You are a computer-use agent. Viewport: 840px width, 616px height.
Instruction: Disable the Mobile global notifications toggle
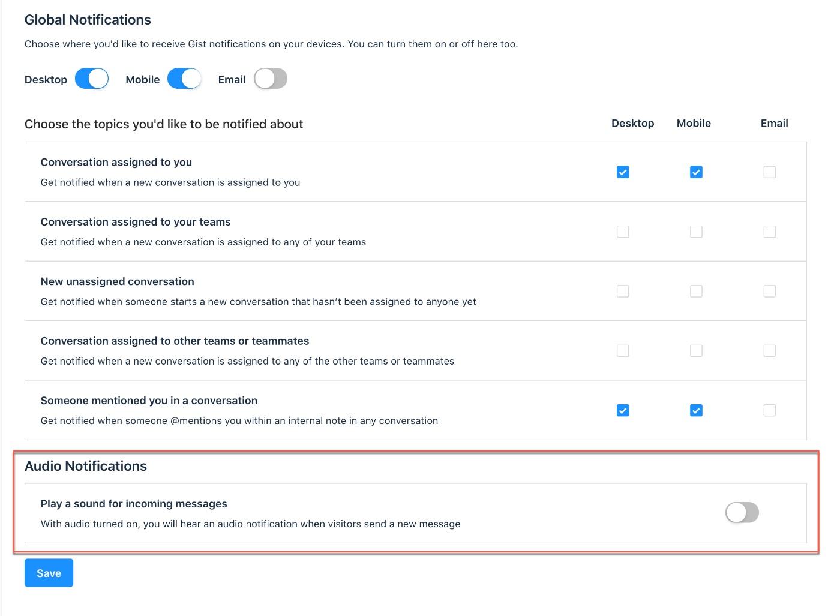pos(184,79)
